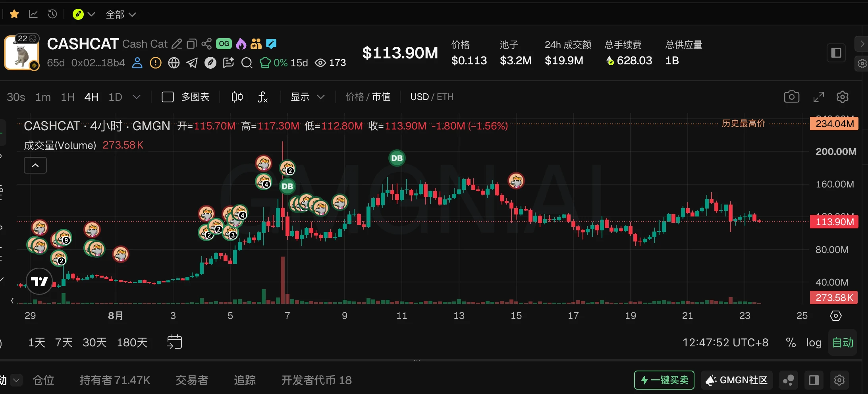This screenshot has width=868, height=394.
Task: Open the 显示 dropdown menu
Action: tap(308, 97)
